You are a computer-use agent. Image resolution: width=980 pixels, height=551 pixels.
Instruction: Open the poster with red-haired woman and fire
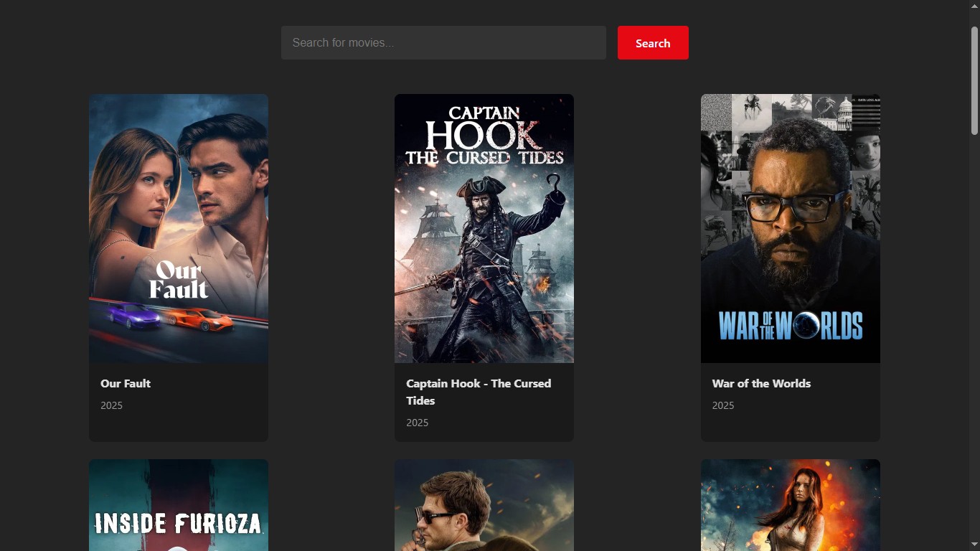pyautogui.click(x=791, y=505)
